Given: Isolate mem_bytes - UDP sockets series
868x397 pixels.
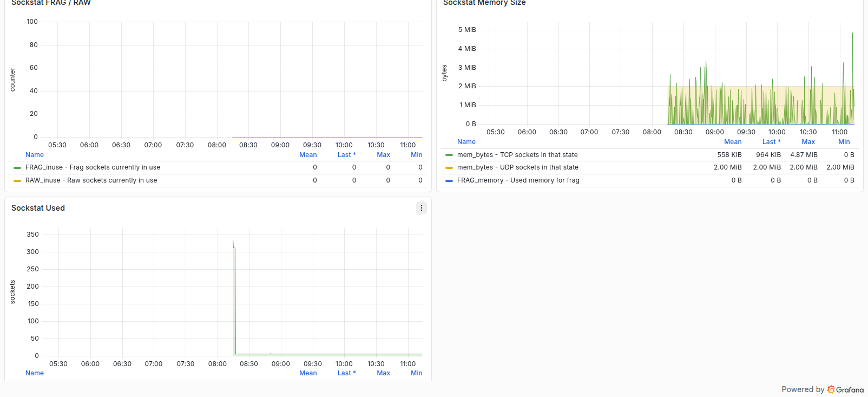Looking at the screenshot, I should pyautogui.click(x=518, y=167).
